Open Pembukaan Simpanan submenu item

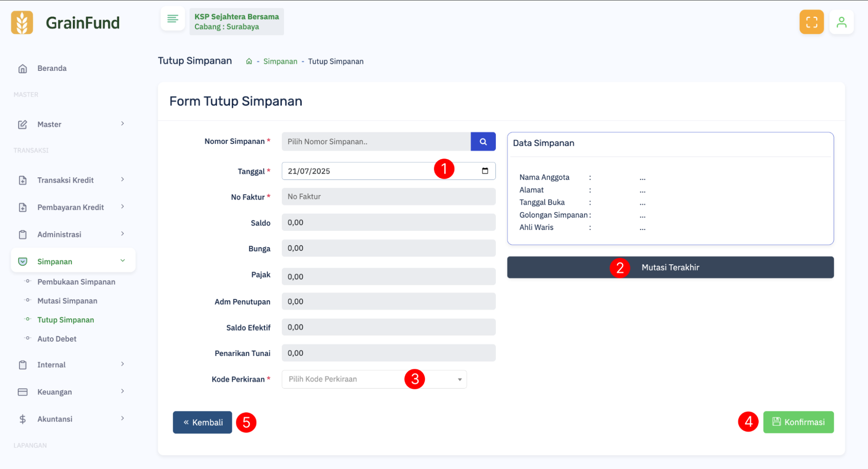(x=76, y=282)
